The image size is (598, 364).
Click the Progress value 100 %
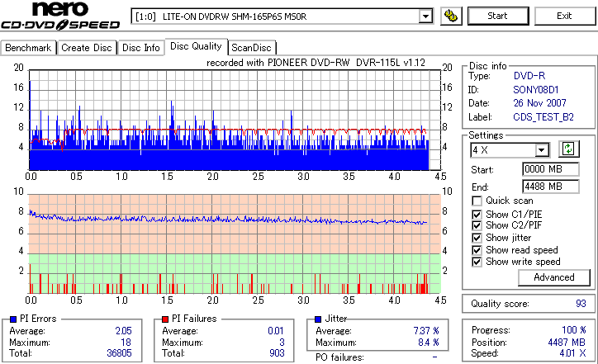(573, 330)
